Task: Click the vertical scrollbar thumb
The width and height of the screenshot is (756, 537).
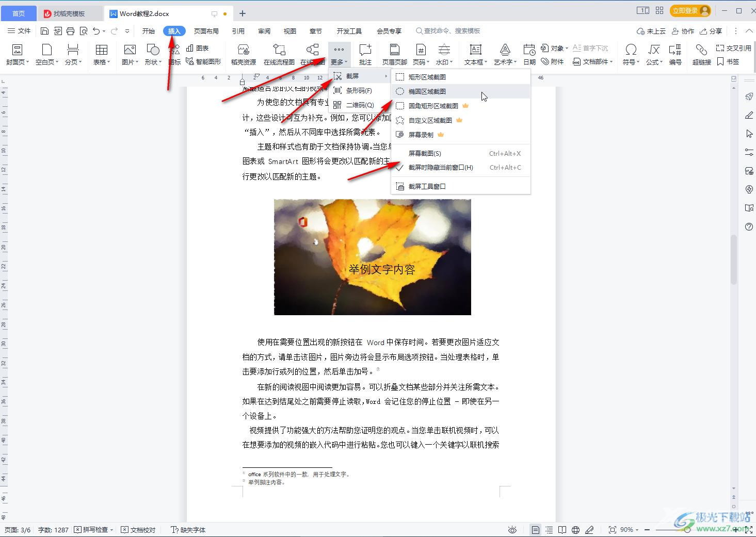Action: pyautogui.click(x=734, y=261)
